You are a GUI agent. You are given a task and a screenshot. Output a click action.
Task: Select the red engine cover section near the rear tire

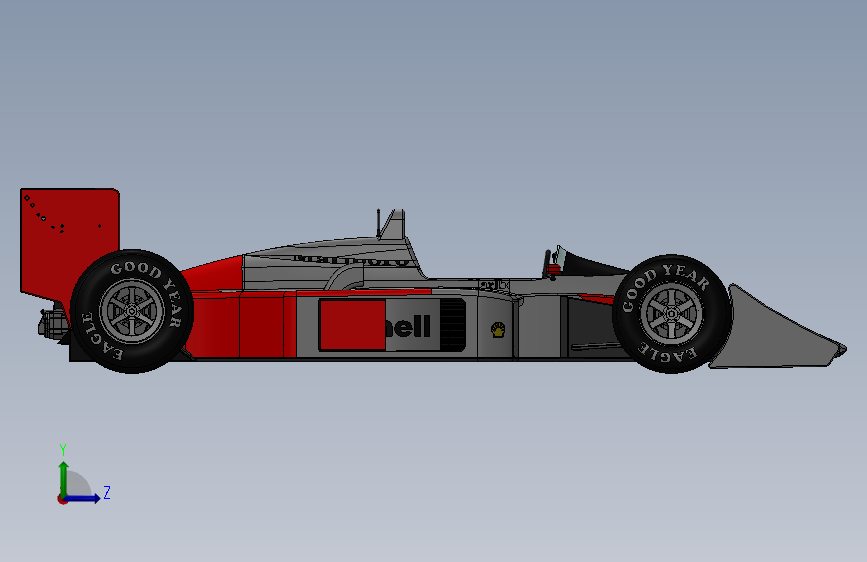click(x=213, y=274)
